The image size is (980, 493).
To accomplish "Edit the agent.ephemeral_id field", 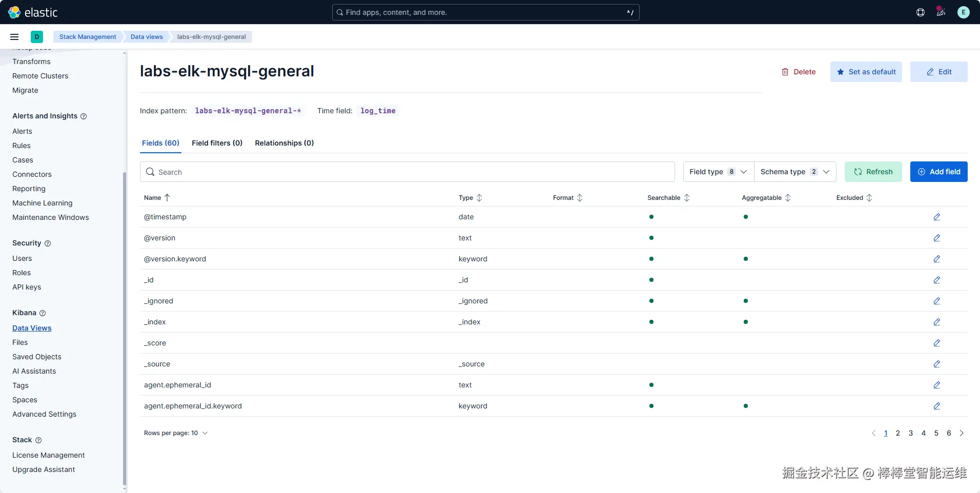I will click(937, 385).
